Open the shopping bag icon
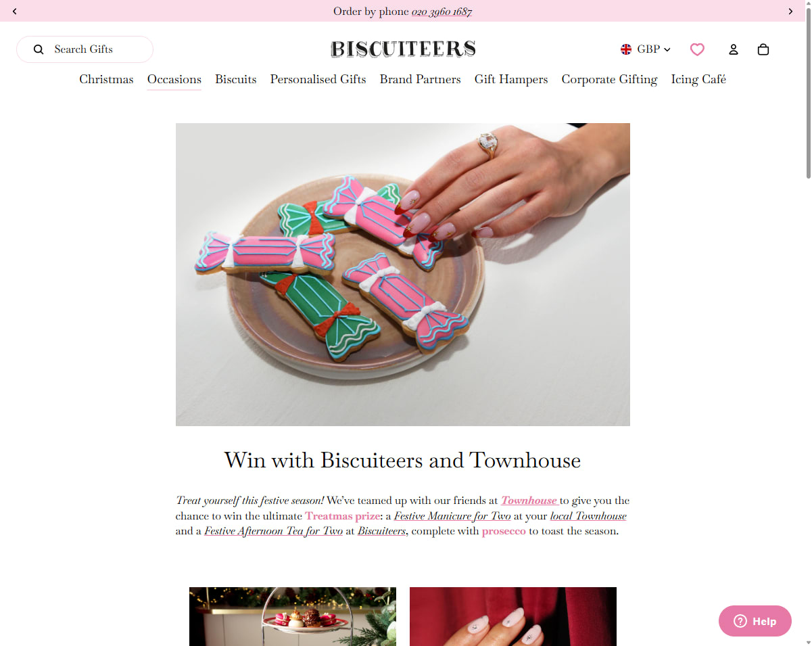The image size is (812, 646). (763, 49)
